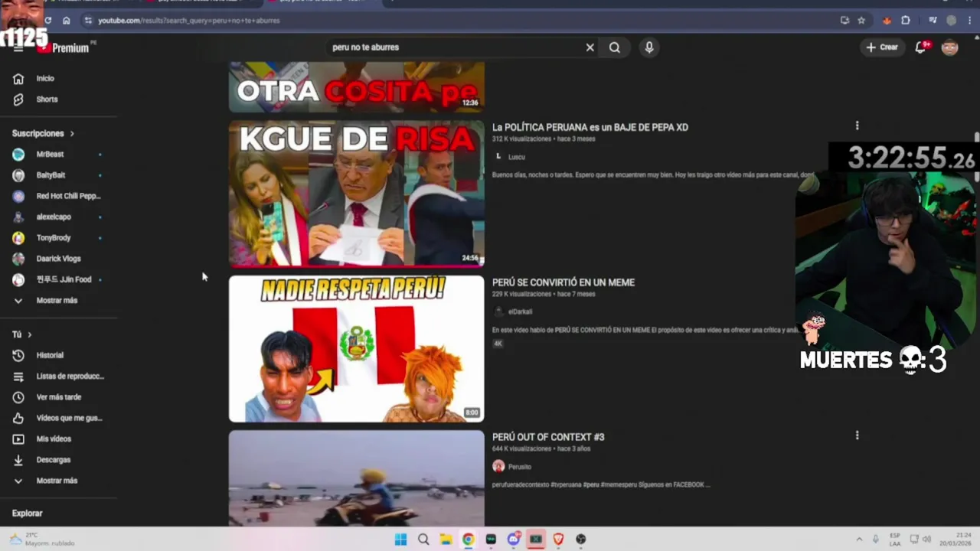Open the Windows Start menu

pos(400,540)
